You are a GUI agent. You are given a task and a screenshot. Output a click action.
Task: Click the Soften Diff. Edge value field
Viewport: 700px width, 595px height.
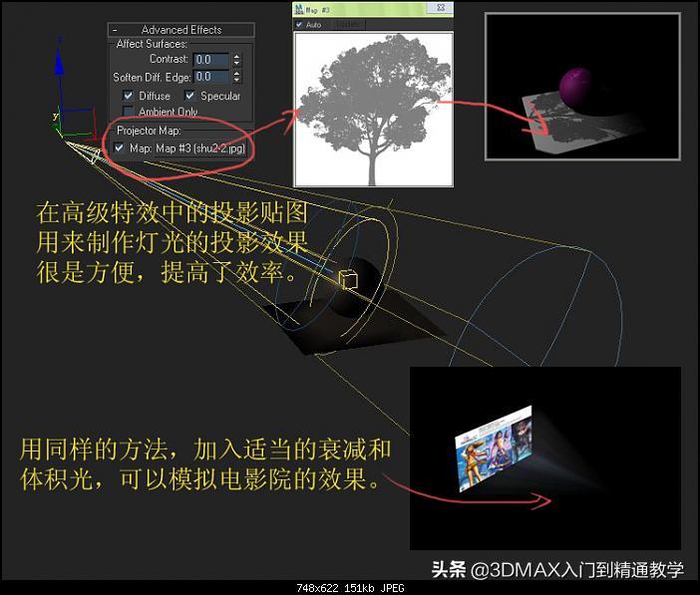211,77
